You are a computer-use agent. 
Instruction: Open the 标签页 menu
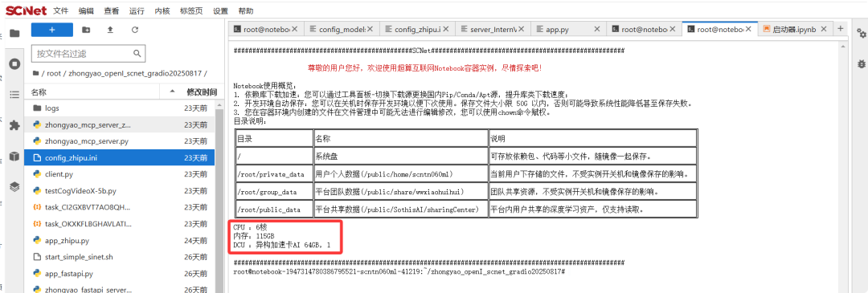(x=191, y=11)
